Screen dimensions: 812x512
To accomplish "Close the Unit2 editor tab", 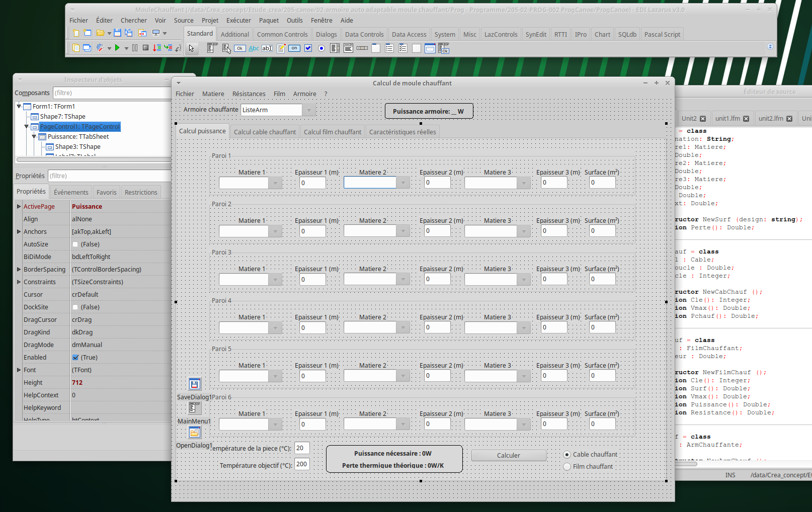I will (703, 119).
